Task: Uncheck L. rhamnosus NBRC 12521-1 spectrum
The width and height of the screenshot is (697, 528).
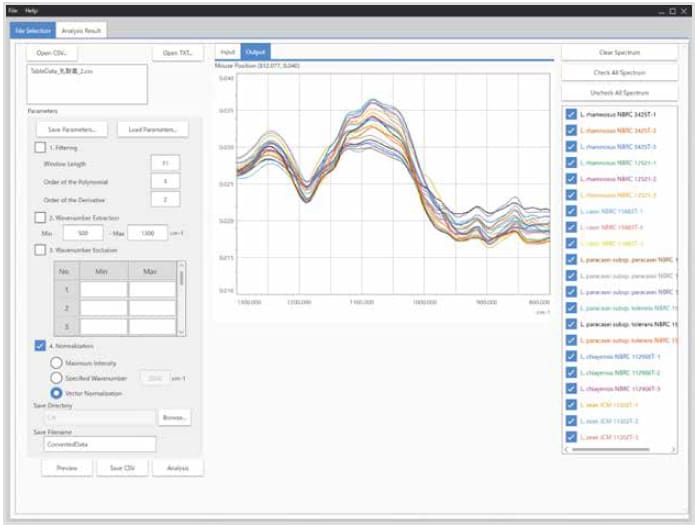Action: click(571, 163)
